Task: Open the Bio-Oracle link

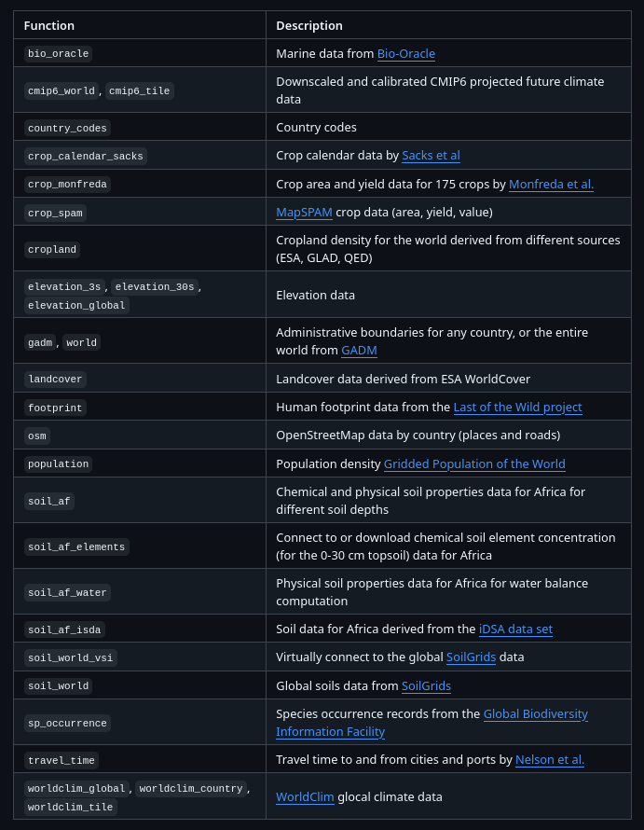Action: [x=405, y=54]
